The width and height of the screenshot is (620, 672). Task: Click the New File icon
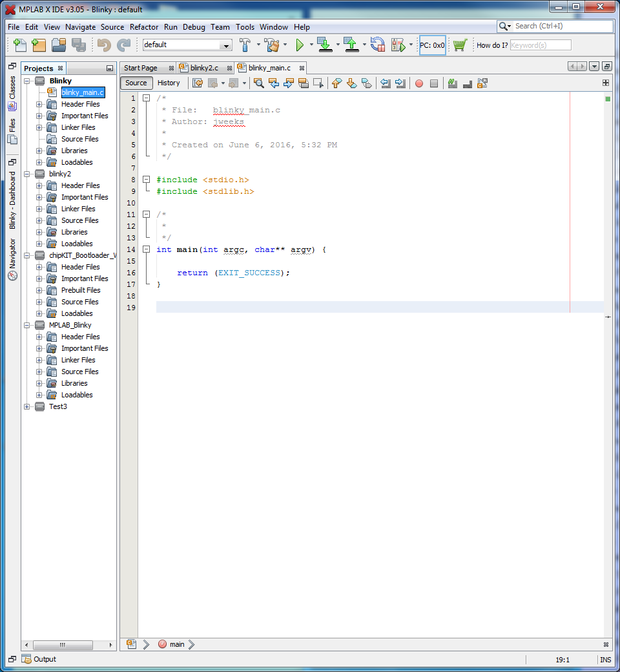coord(20,45)
